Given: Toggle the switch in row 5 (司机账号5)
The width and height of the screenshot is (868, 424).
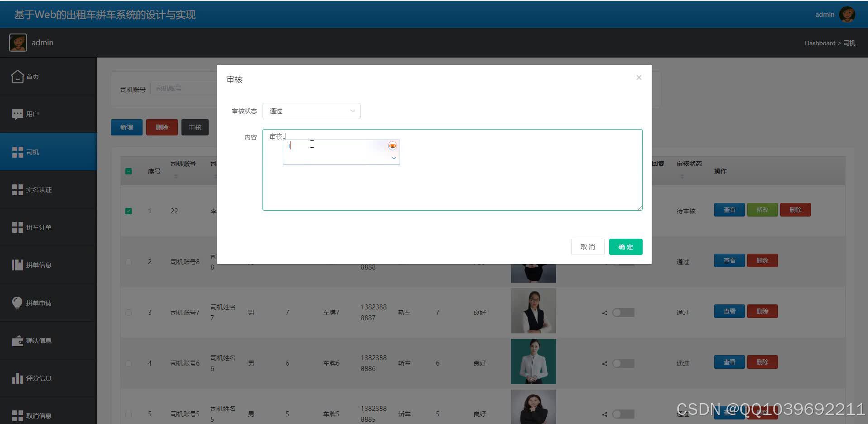Looking at the screenshot, I should (623, 414).
